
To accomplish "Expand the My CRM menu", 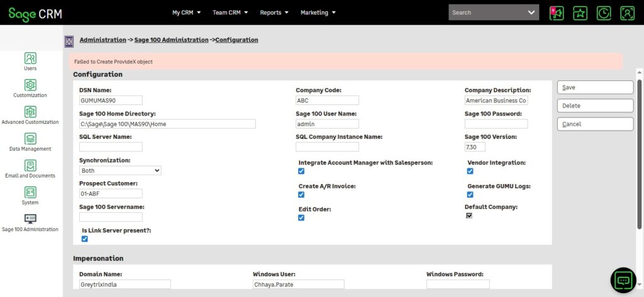I will (187, 13).
